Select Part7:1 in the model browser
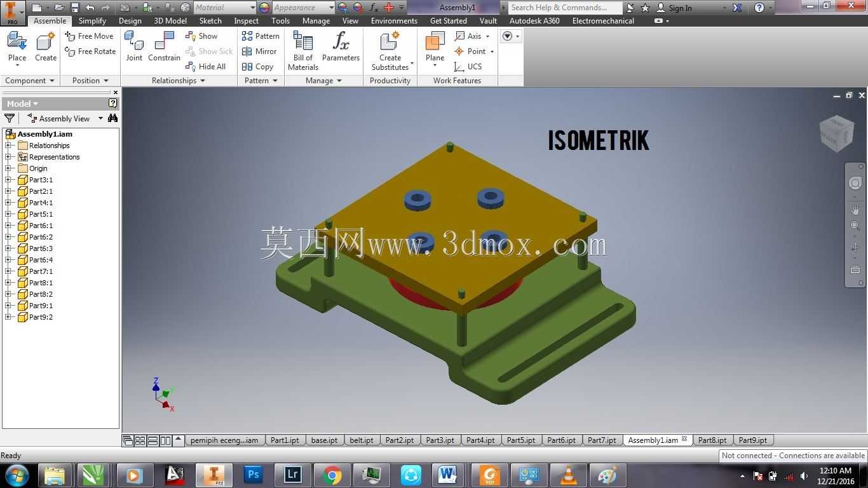This screenshot has height=488, width=868. (41, 271)
